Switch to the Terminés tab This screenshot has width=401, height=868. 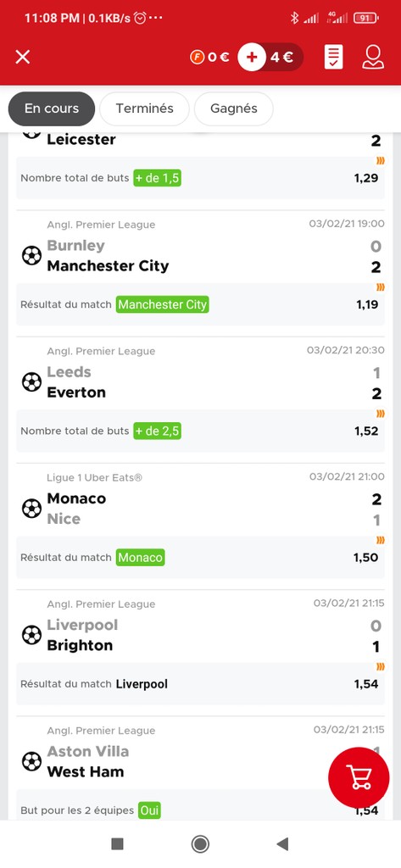pyautogui.click(x=145, y=108)
